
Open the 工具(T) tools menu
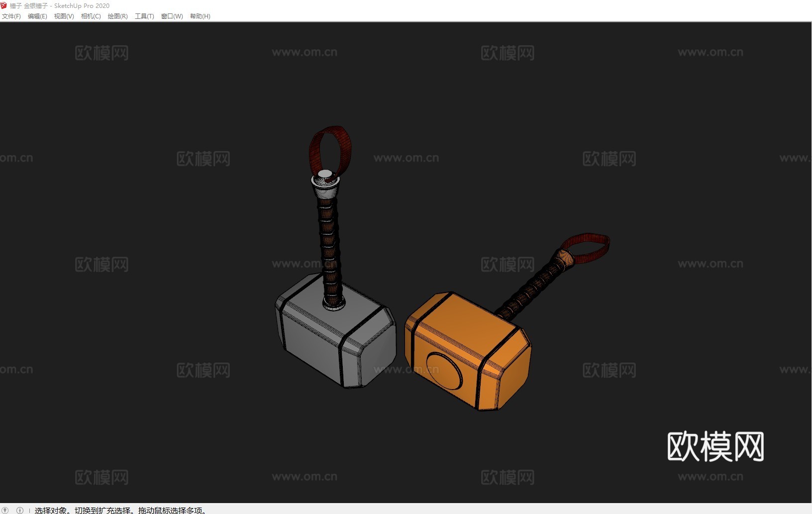click(144, 16)
